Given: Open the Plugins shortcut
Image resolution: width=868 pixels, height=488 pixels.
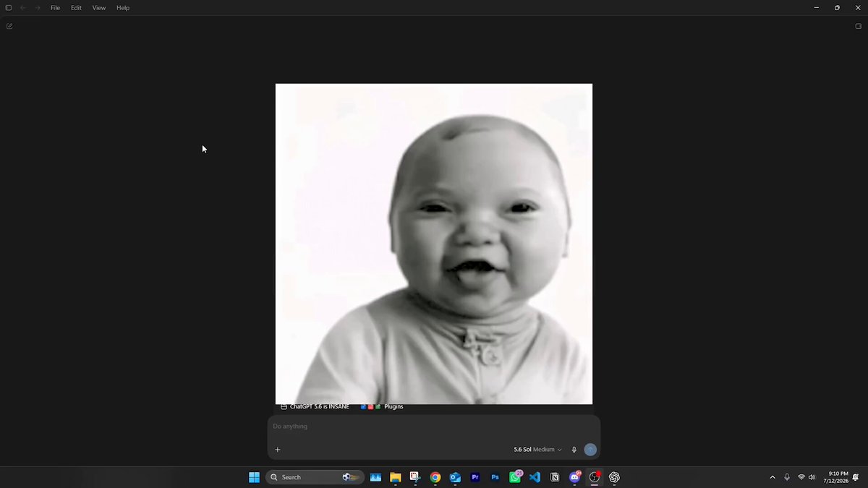Looking at the screenshot, I should point(382,407).
